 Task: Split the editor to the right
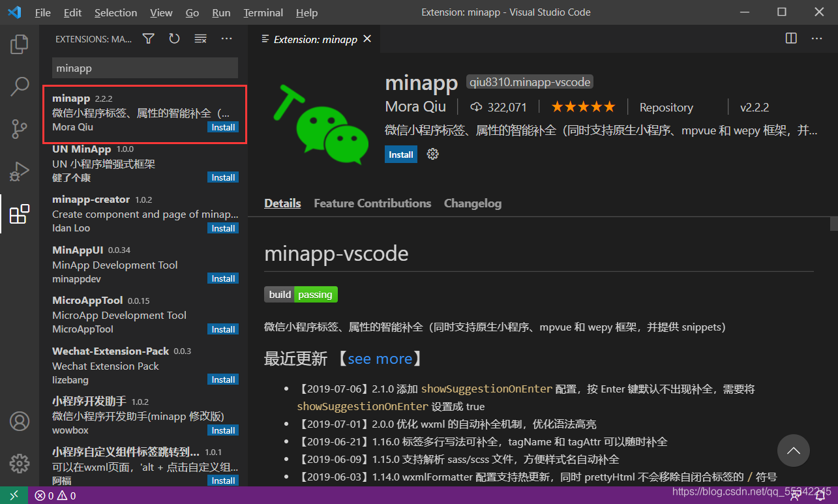point(791,38)
